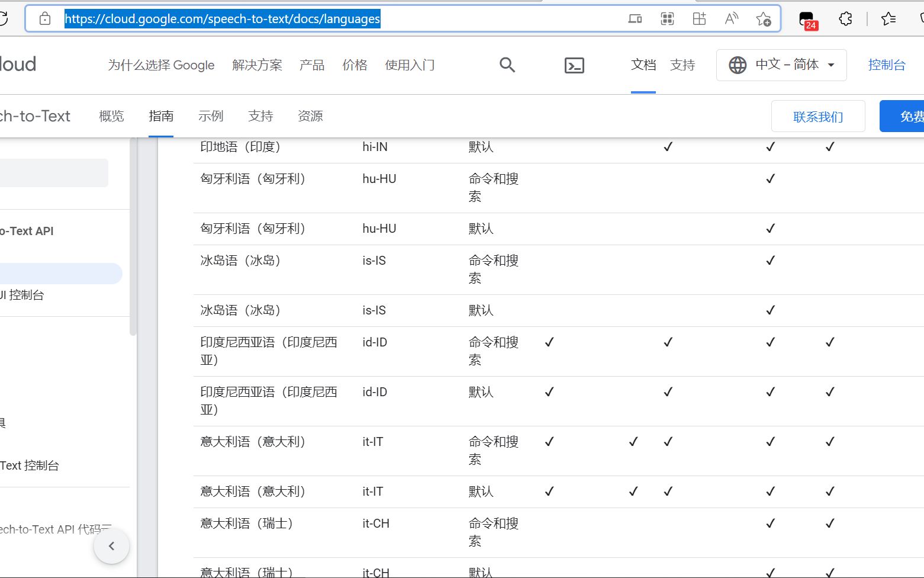The height and width of the screenshot is (578, 924).
Task: Open the 使用入门 menu item
Action: pyautogui.click(x=410, y=65)
